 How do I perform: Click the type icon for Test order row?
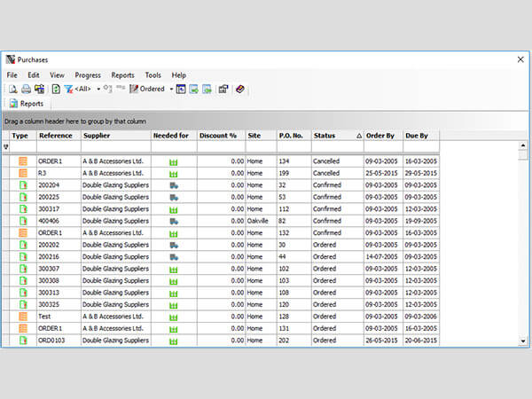pyautogui.click(x=23, y=316)
